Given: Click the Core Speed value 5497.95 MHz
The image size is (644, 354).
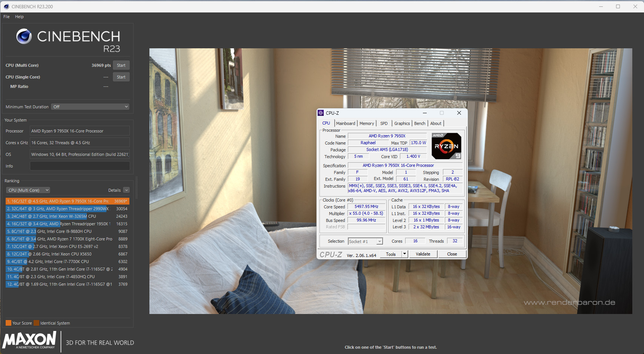Looking at the screenshot, I should point(366,206).
